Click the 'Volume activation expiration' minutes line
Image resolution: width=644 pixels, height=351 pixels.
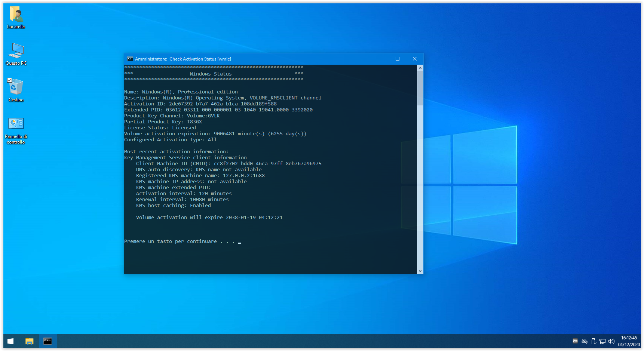[x=215, y=134]
